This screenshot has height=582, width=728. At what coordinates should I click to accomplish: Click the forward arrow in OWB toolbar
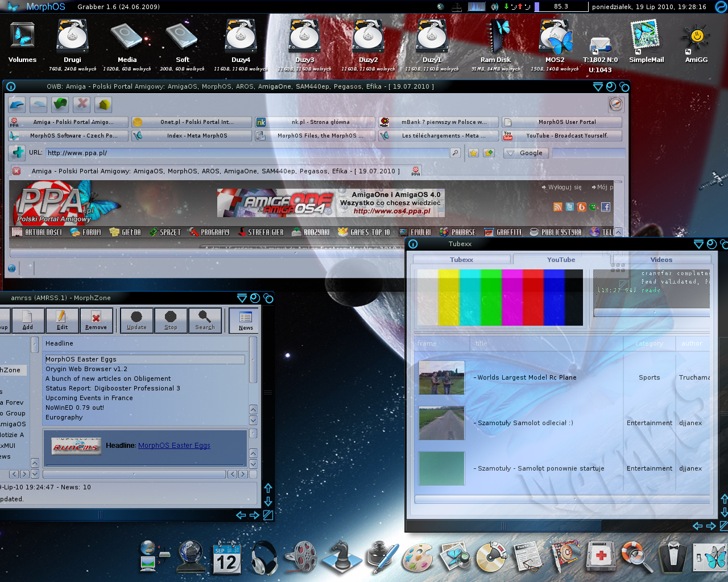pos(39,105)
